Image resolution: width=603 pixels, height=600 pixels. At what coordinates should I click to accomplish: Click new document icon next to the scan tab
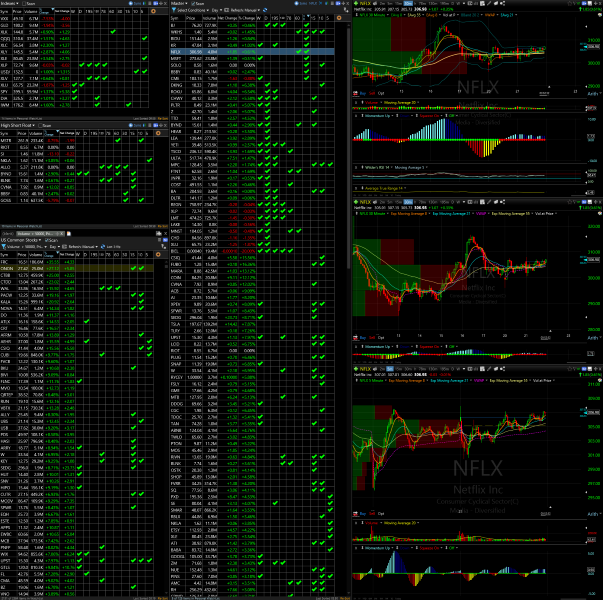pos(69,233)
